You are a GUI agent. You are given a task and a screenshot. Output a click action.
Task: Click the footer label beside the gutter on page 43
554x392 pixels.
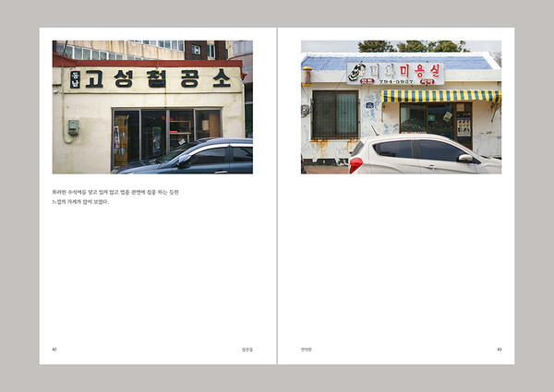[x=307, y=350]
